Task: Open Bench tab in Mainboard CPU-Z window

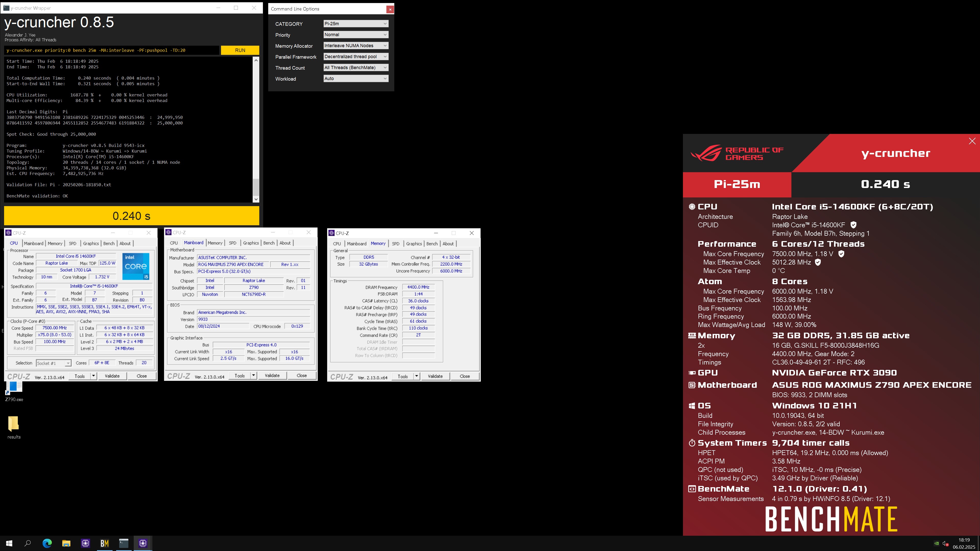Action: 269,243
